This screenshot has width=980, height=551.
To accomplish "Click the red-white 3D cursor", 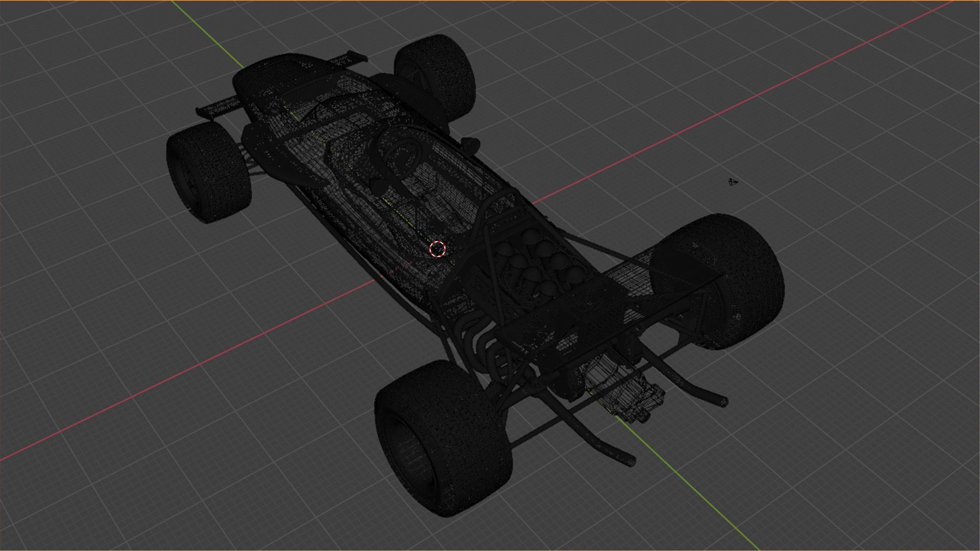I will (x=437, y=249).
